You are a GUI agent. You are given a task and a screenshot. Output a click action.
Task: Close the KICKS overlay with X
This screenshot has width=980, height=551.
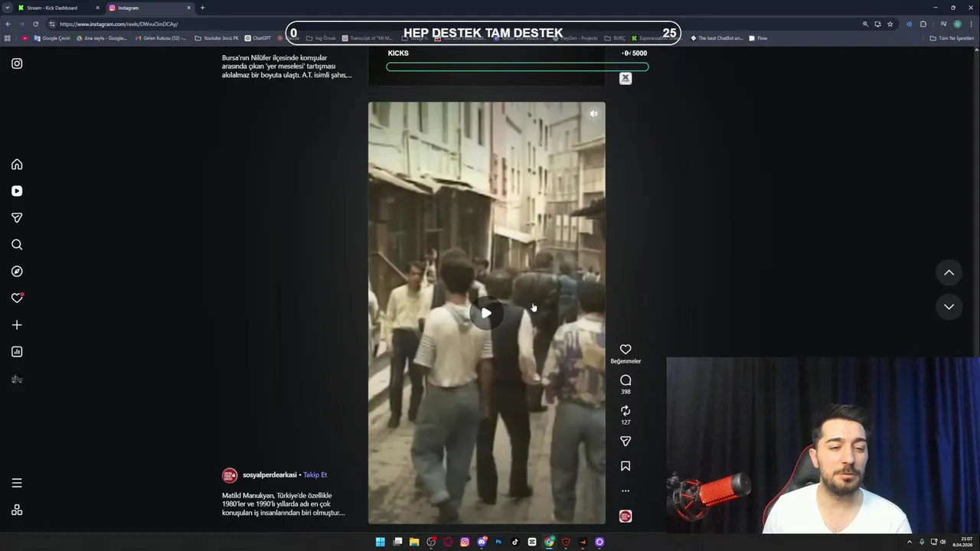(626, 78)
